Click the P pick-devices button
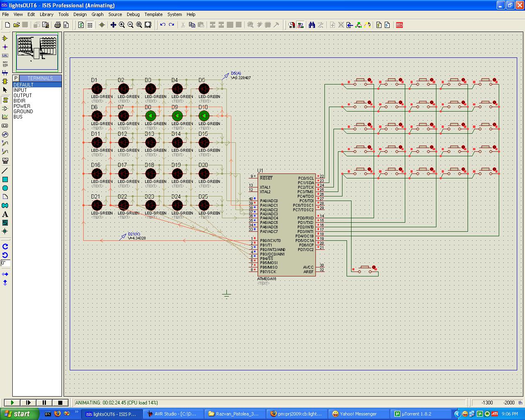Viewport: 525px width, 420px height. [x=15, y=78]
